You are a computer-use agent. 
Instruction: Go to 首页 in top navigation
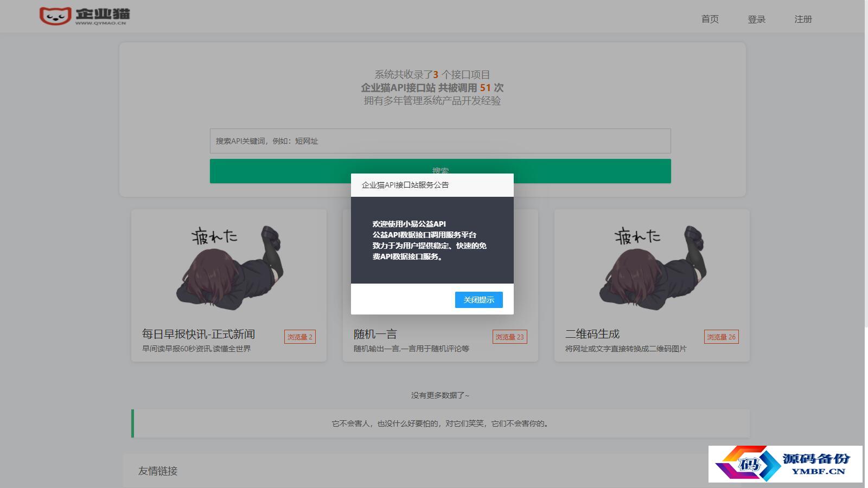tap(710, 19)
